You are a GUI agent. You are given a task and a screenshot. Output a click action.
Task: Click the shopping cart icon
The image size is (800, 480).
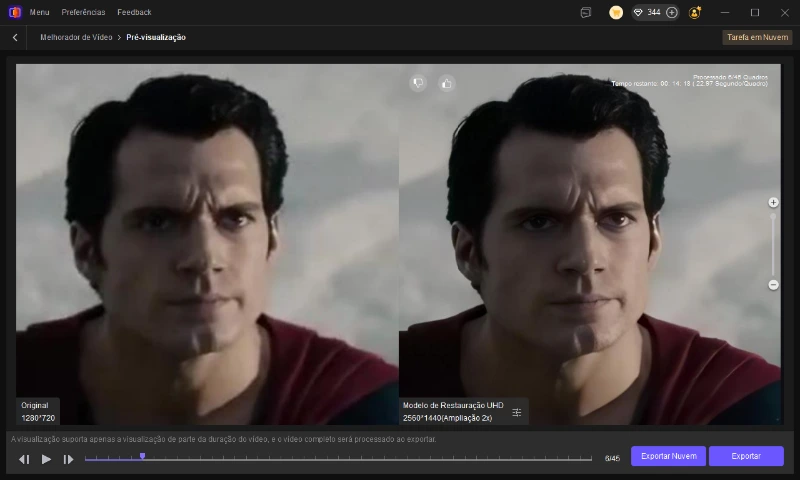click(616, 12)
